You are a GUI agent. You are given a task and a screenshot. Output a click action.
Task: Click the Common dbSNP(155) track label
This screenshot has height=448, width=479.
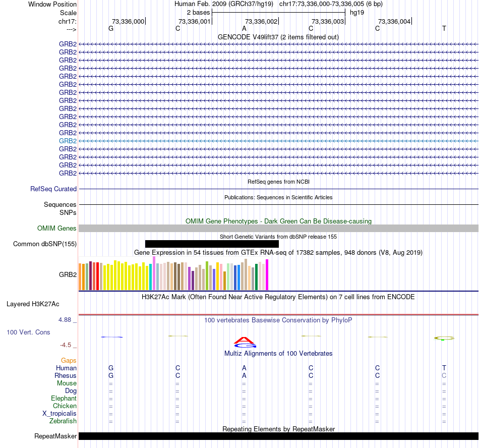point(45,244)
